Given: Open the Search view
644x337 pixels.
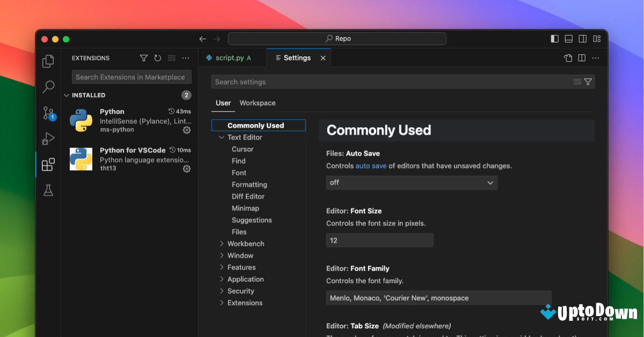Looking at the screenshot, I should click(x=48, y=86).
